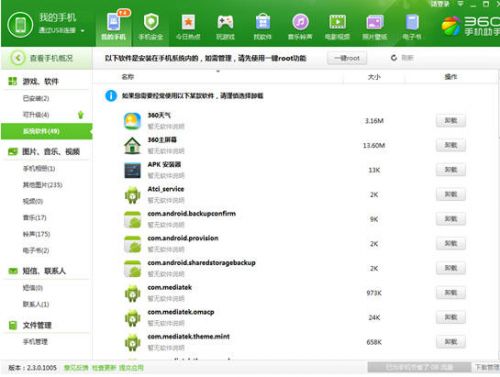Open the title bar main menu dropdown
500x377 pixels.
tap(460, 4)
